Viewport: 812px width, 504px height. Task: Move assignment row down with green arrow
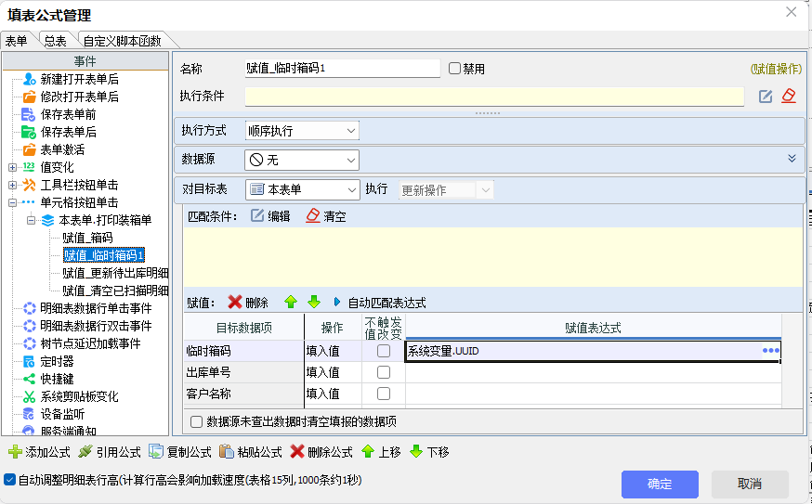(313, 303)
